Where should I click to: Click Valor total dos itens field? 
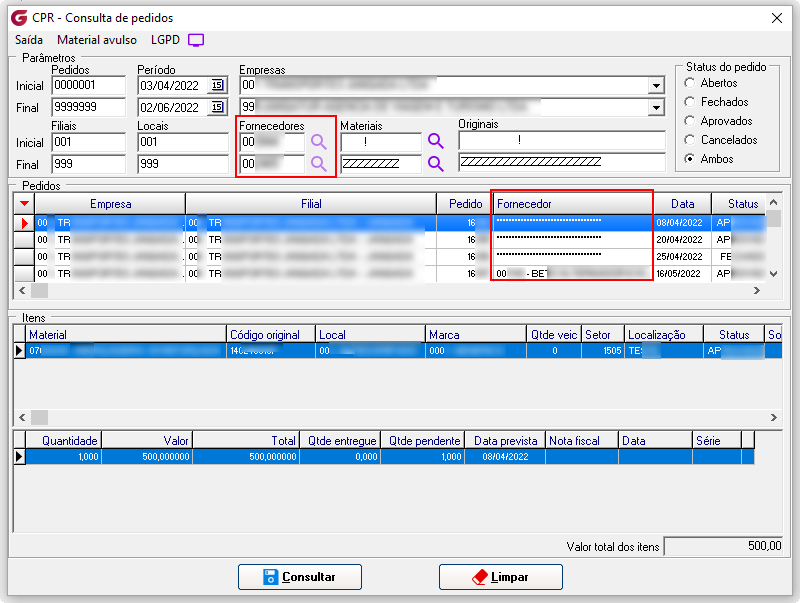(723, 546)
